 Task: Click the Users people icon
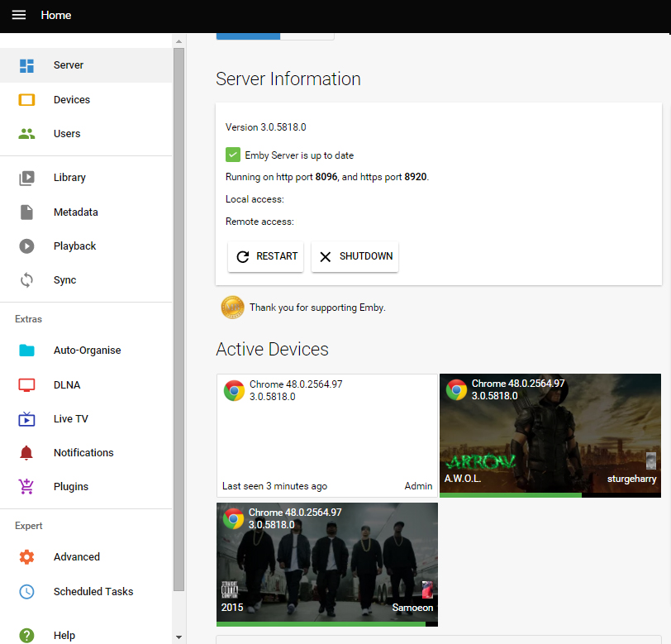tap(26, 134)
